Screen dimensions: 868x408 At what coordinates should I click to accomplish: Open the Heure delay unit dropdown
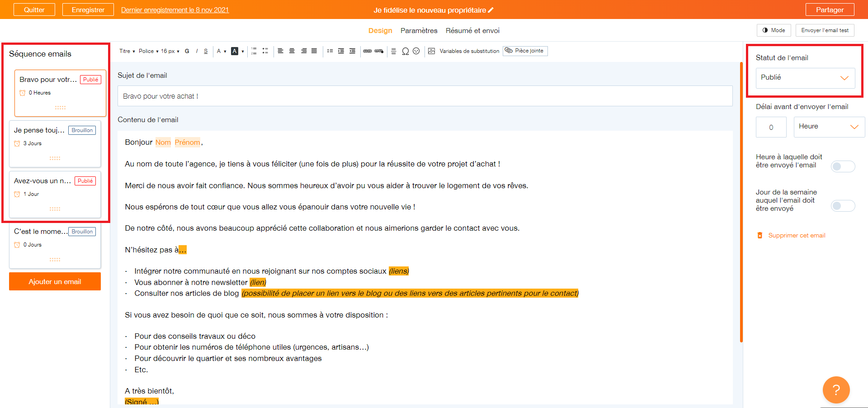[x=829, y=127]
